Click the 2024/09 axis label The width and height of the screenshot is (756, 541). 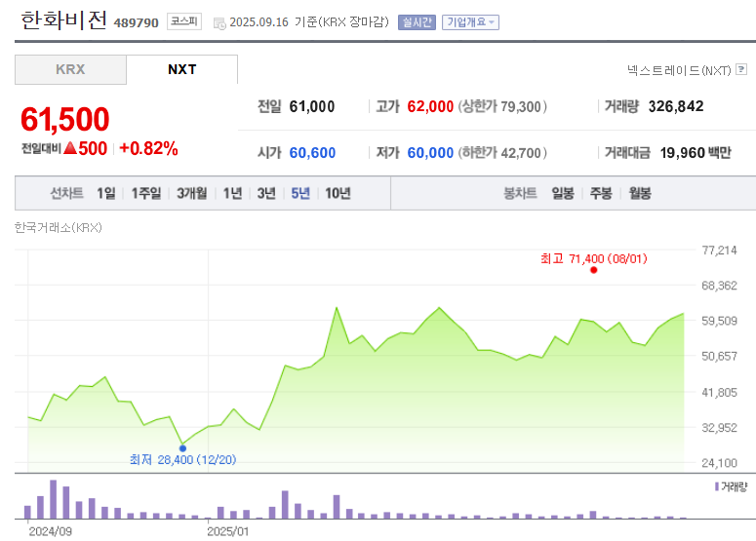tap(50, 531)
